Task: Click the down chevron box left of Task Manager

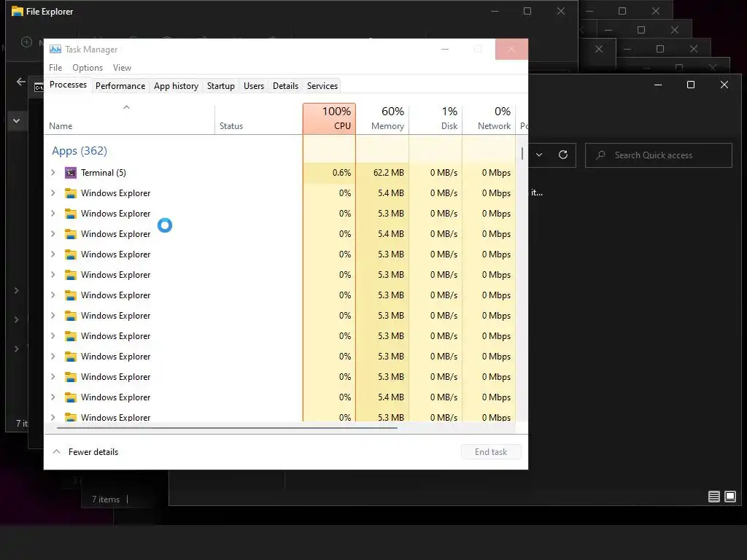Action: coord(16,121)
